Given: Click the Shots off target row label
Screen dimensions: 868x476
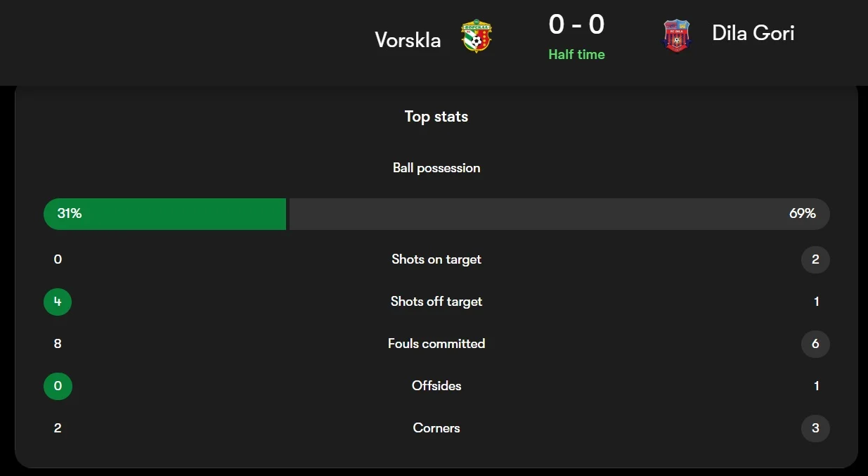Looking at the screenshot, I should pyautogui.click(x=436, y=302).
